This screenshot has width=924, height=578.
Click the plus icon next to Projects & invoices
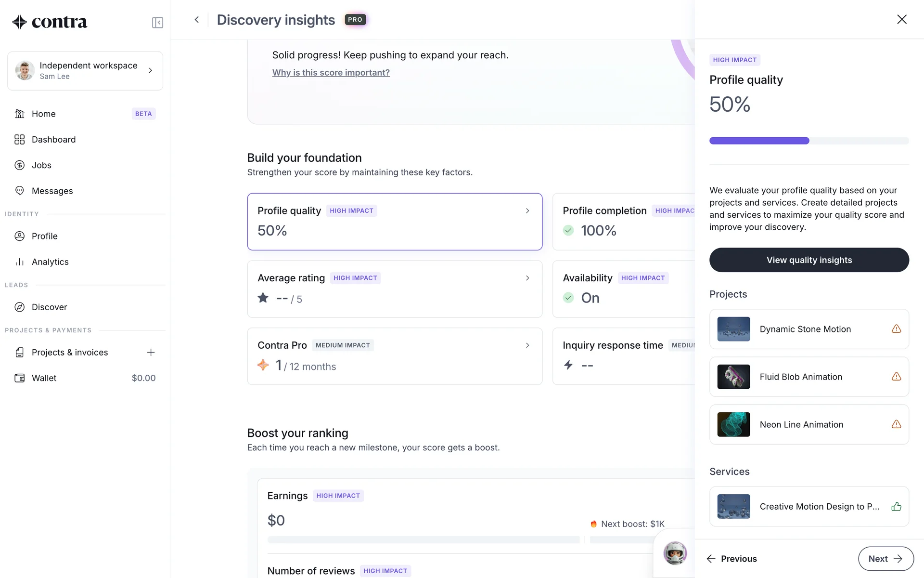tap(151, 353)
